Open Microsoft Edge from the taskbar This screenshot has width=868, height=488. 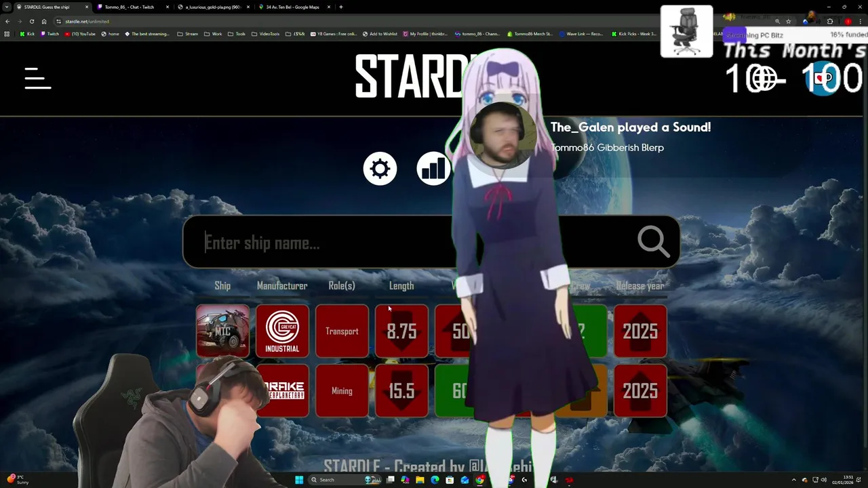coord(435,480)
